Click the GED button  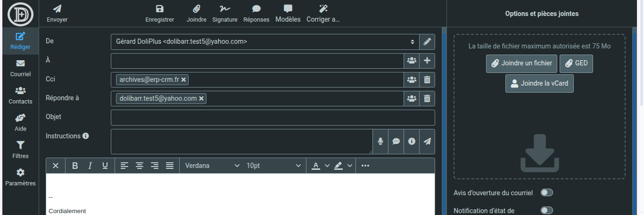click(577, 63)
